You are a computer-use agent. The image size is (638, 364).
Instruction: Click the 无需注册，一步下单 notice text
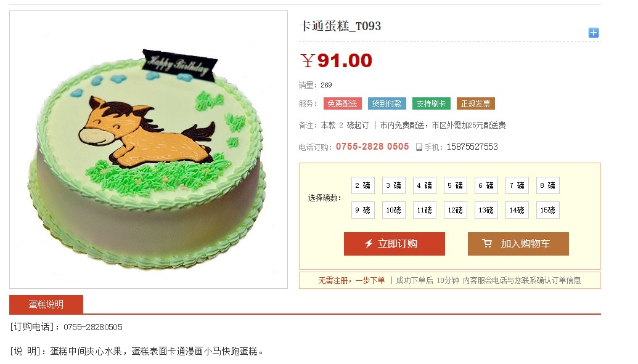[351, 280]
